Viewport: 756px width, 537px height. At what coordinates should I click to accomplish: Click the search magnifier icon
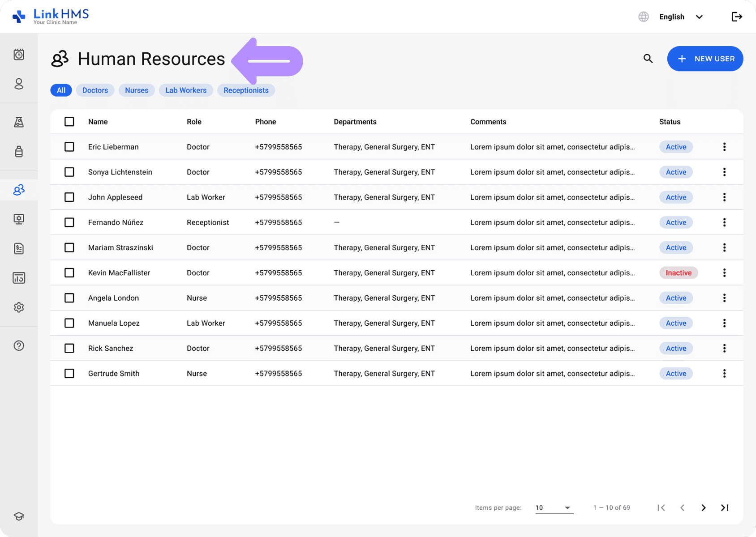[648, 58]
